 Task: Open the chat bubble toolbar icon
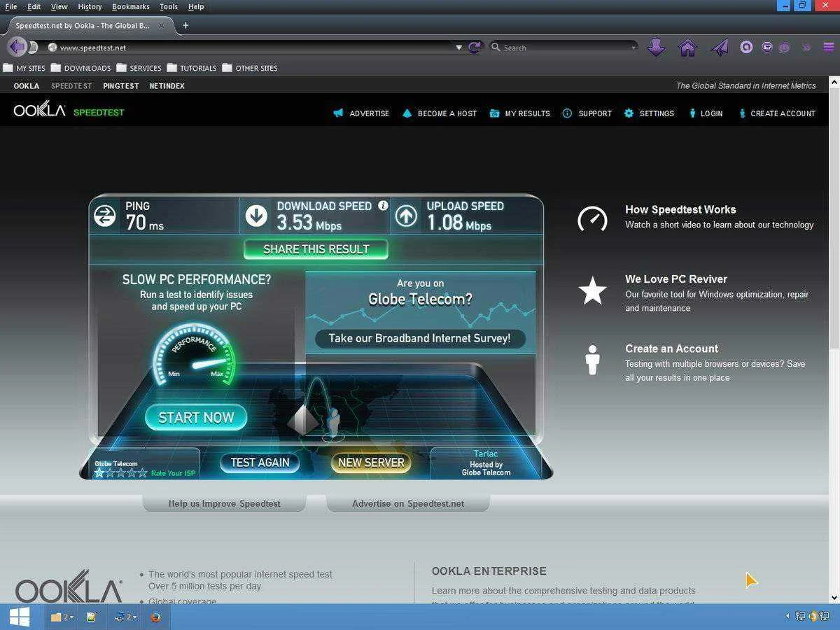[x=784, y=48]
